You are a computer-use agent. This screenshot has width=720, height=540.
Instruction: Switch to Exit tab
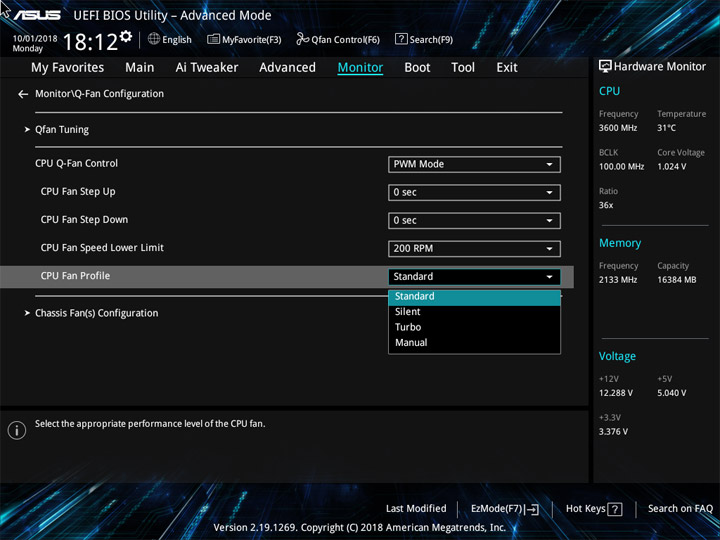(x=507, y=68)
